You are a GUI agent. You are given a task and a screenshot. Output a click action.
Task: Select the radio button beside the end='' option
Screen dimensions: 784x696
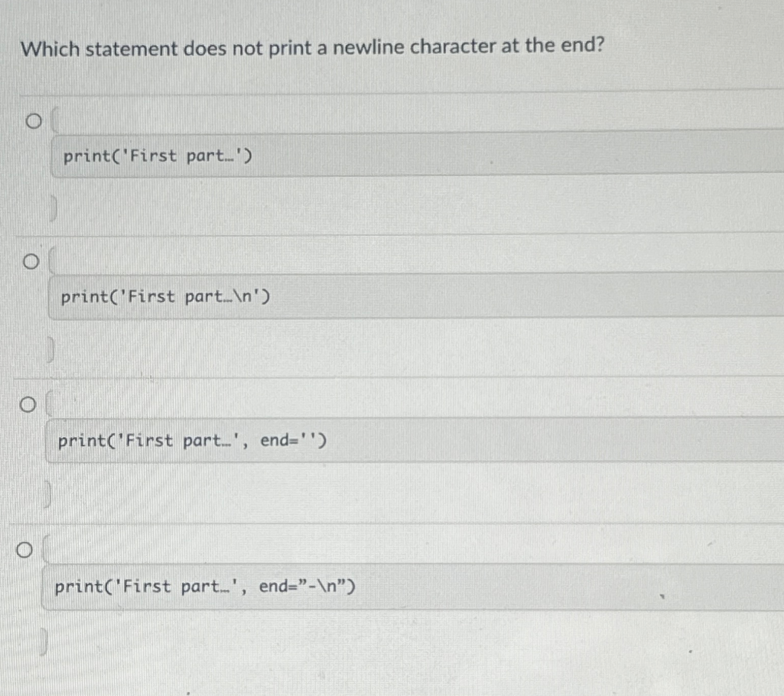coord(28,405)
